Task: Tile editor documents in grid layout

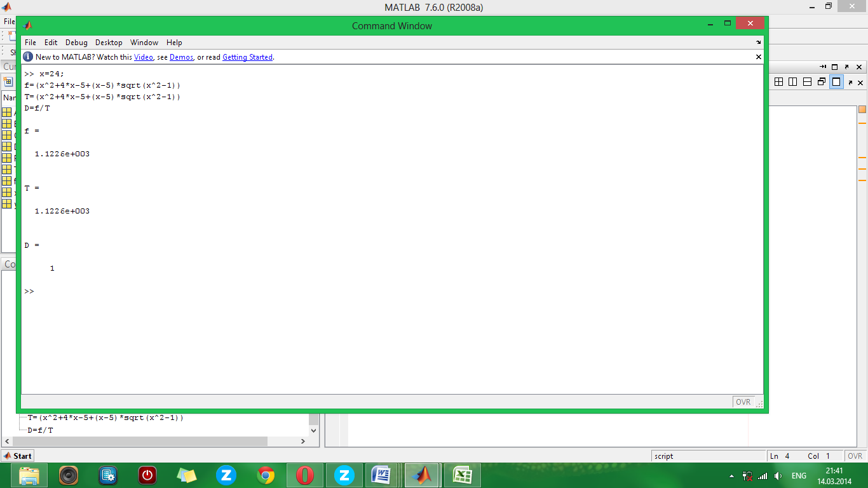Action: coord(779,82)
